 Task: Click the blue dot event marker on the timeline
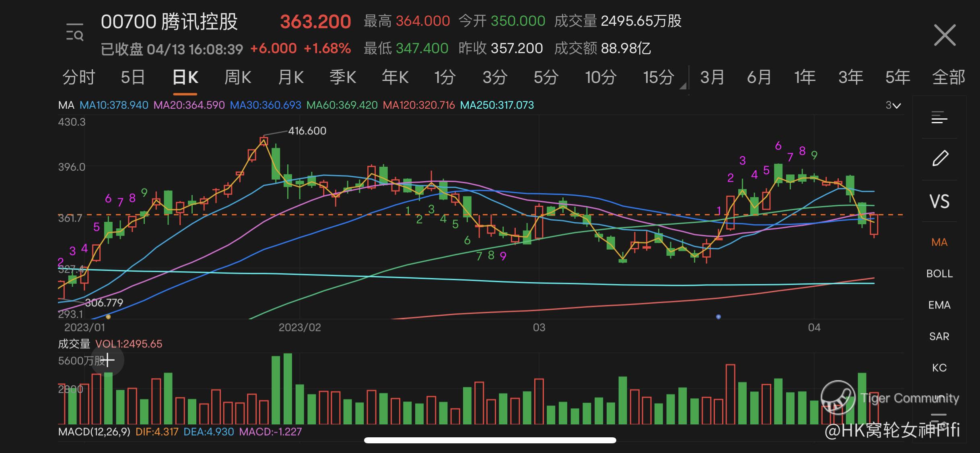[719, 317]
